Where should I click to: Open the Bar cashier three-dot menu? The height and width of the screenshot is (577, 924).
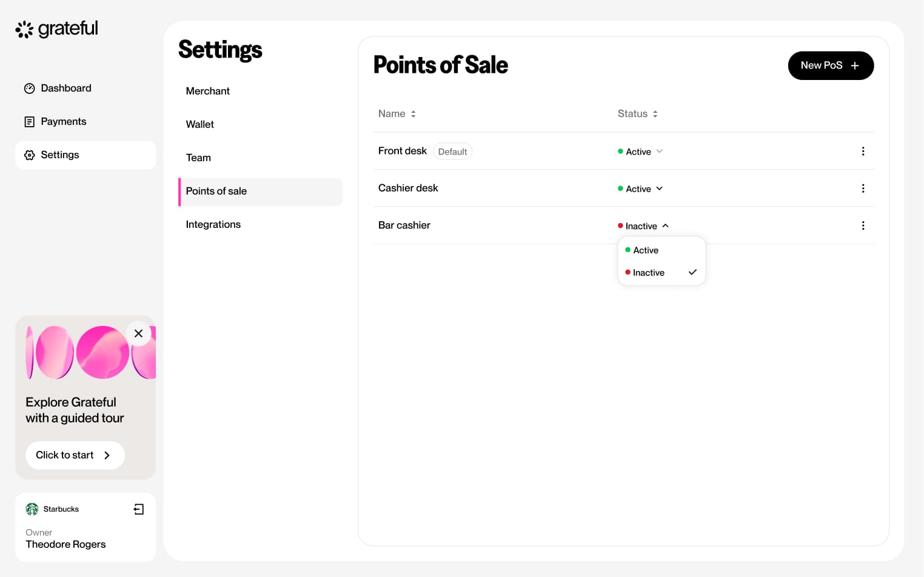(x=863, y=225)
